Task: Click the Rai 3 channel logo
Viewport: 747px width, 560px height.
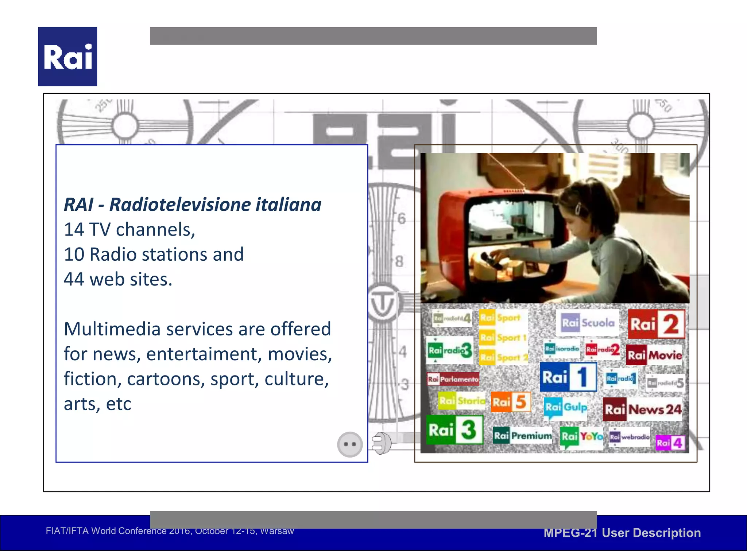Action: [454, 430]
